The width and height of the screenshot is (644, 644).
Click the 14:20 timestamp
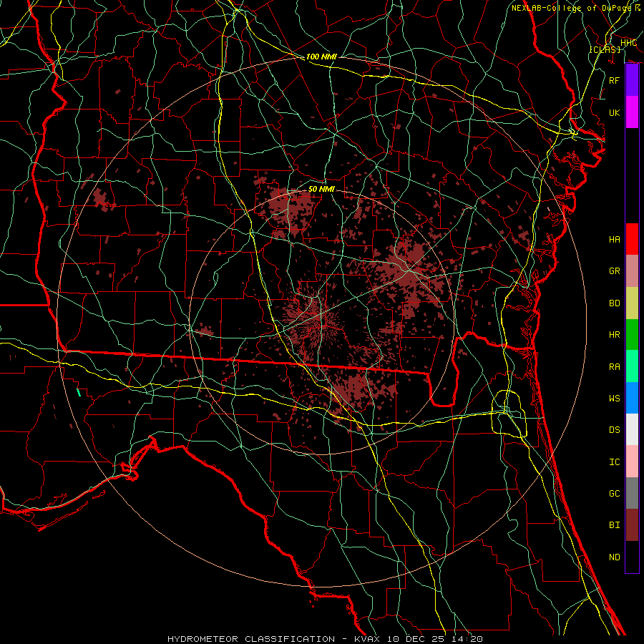pos(468,639)
